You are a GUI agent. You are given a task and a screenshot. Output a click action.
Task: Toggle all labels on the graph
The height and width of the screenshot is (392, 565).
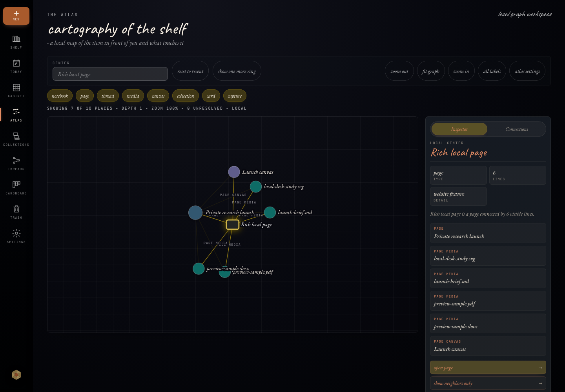(x=492, y=71)
